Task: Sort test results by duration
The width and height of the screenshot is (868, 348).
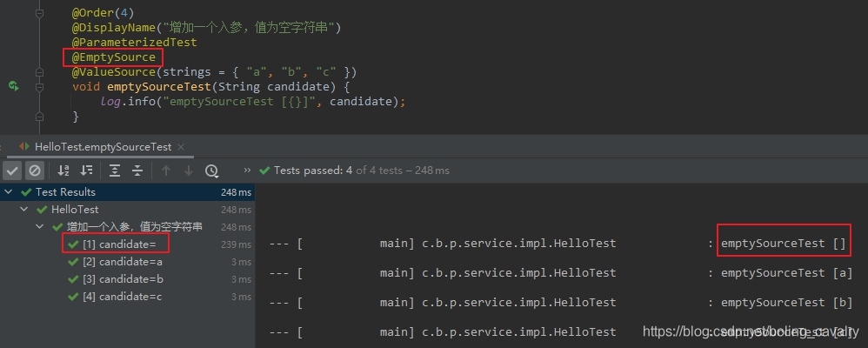Action: point(86,171)
